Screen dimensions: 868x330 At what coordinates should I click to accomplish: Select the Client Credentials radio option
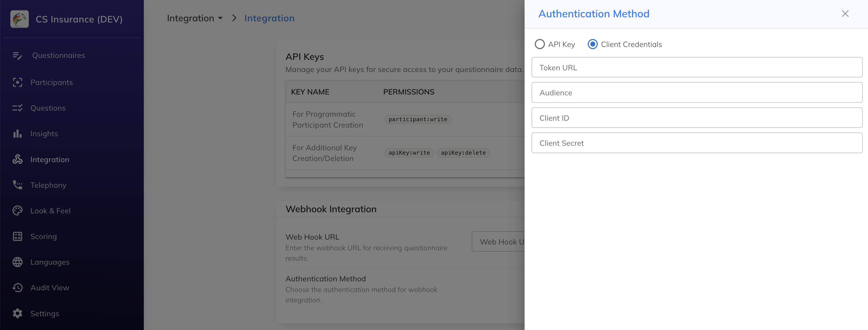tap(592, 44)
